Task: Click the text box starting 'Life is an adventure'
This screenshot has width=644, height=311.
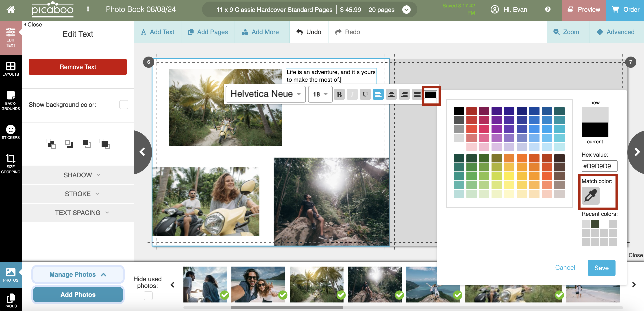Action: coord(331,76)
